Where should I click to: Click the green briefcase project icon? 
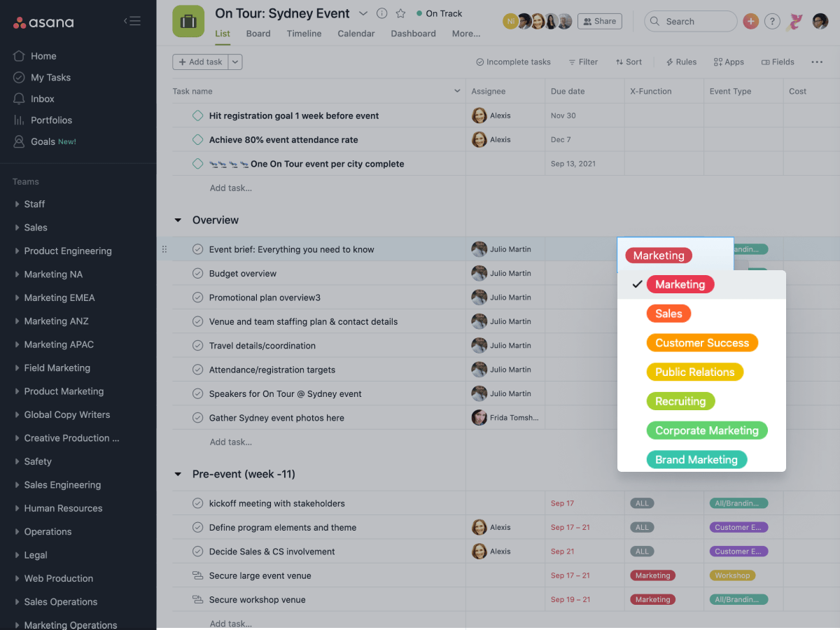188,22
